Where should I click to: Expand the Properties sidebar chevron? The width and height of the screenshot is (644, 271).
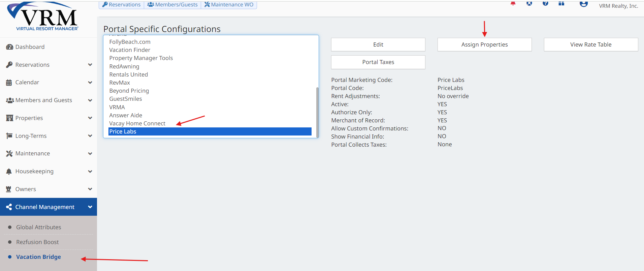pos(90,118)
